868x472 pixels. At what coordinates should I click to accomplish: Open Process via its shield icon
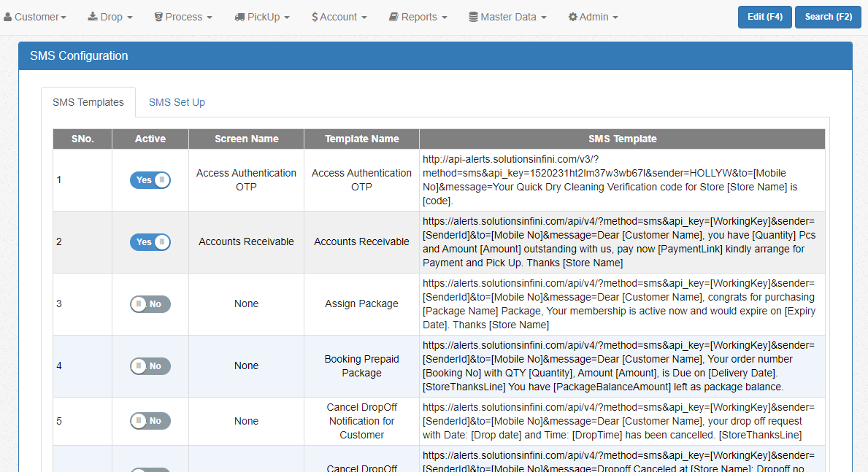[x=158, y=16]
